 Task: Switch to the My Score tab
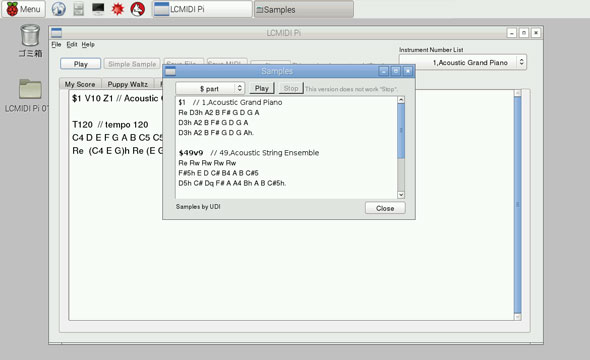pyautogui.click(x=80, y=84)
